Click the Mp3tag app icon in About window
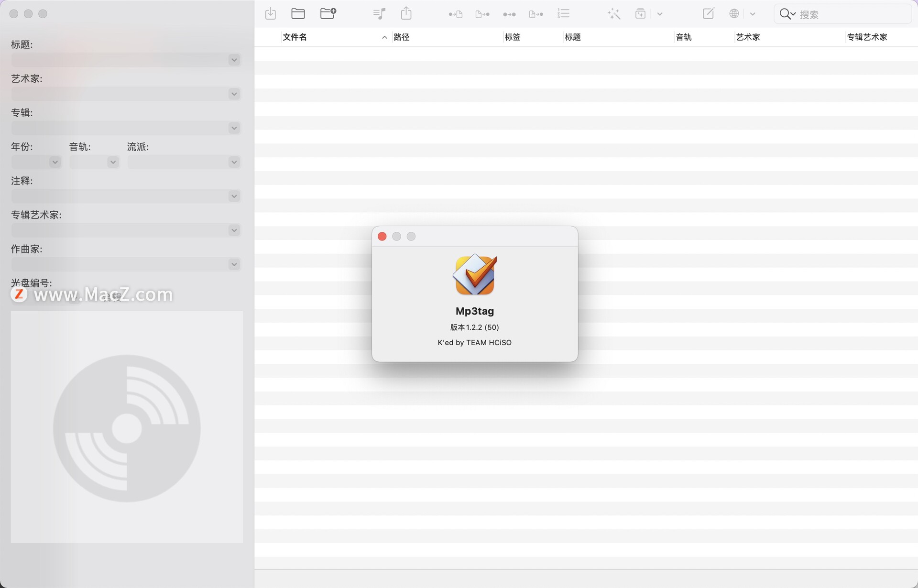The image size is (918, 588). click(475, 274)
